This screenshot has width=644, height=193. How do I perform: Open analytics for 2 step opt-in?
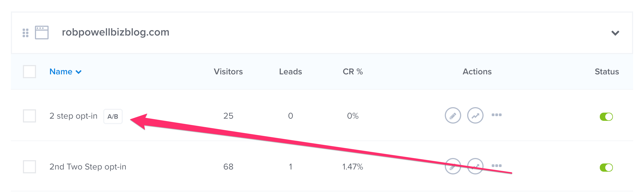pos(475,116)
